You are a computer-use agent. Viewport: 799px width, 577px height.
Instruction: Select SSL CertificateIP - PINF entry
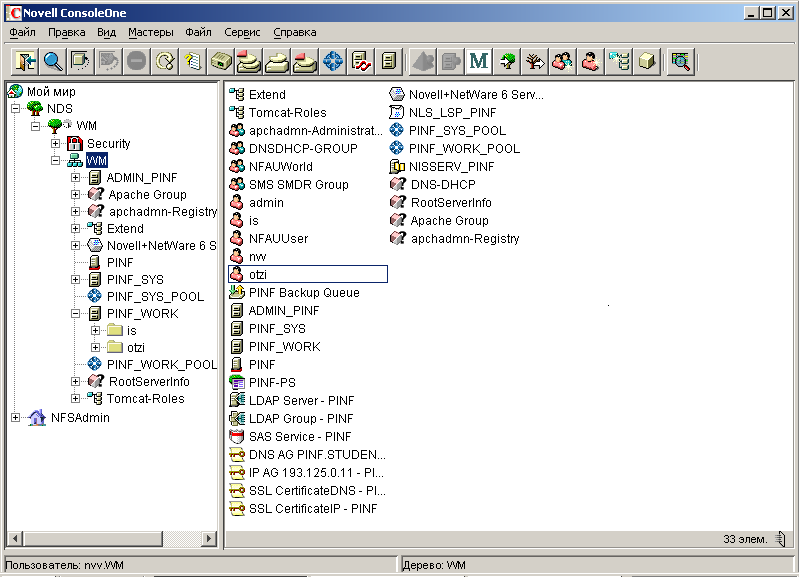click(313, 508)
